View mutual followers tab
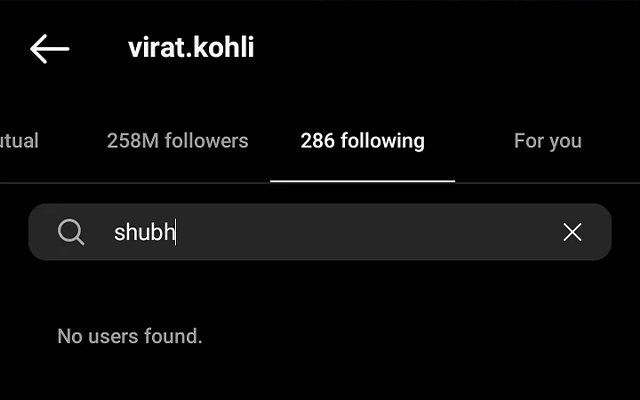The width and height of the screenshot is (640, 400). coord(19,141)
